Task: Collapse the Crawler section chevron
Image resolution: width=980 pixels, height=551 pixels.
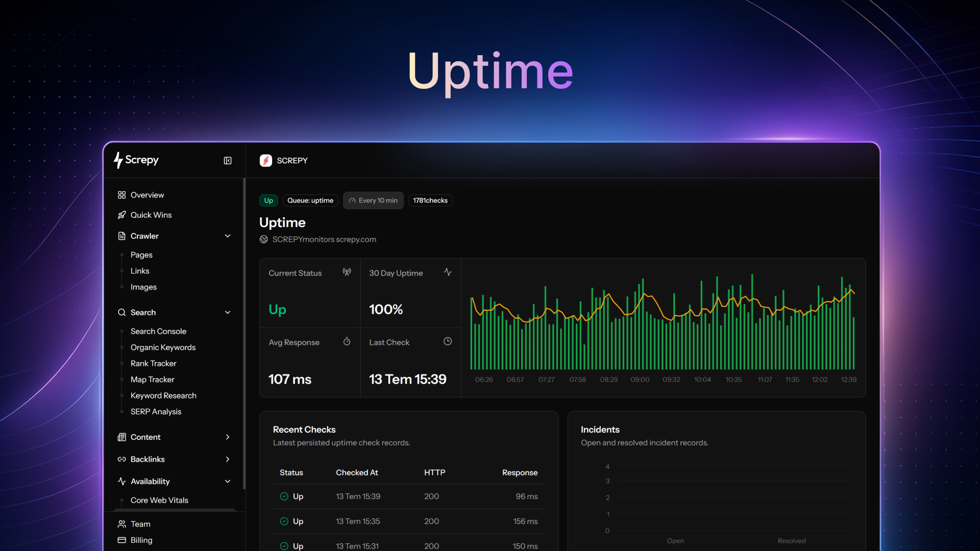Action: 228,236
